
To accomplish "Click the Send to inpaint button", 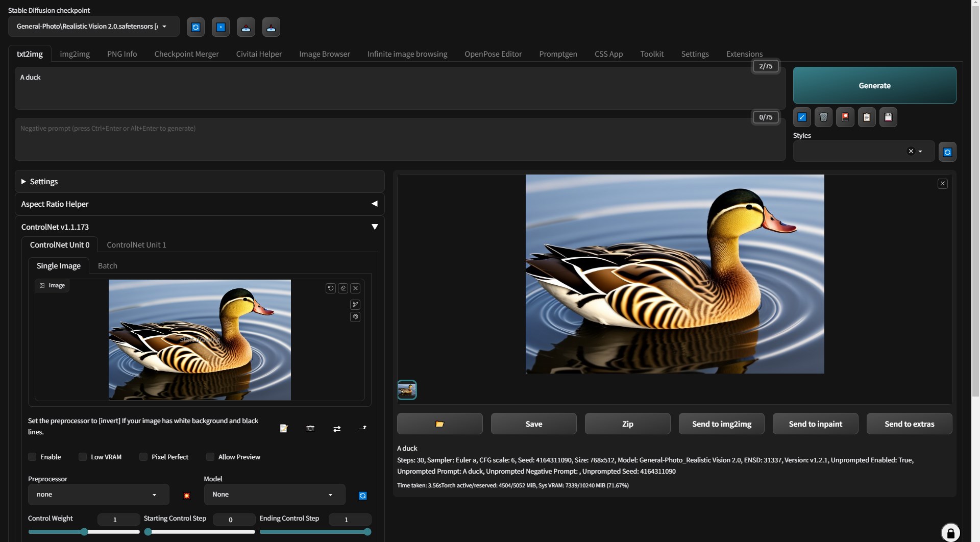I will 815,424.
